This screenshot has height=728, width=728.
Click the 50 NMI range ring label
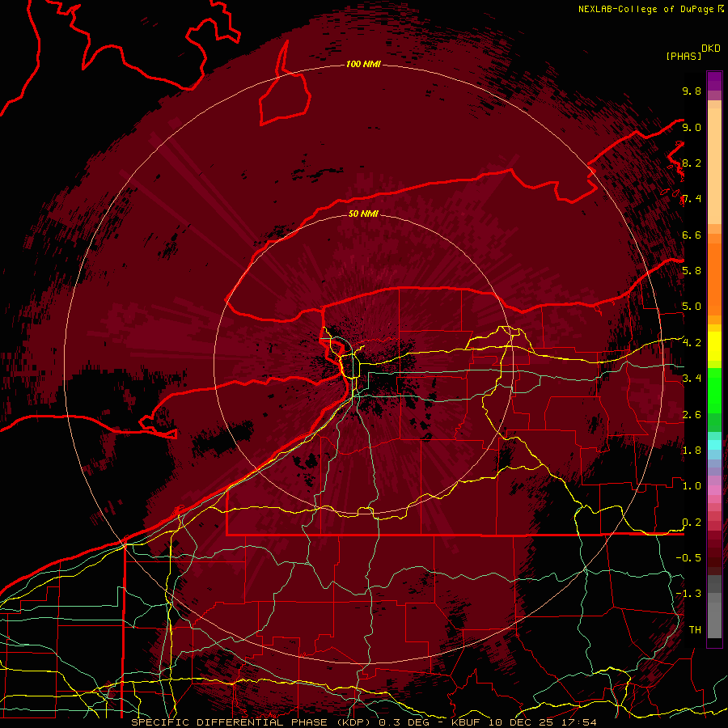363,214
